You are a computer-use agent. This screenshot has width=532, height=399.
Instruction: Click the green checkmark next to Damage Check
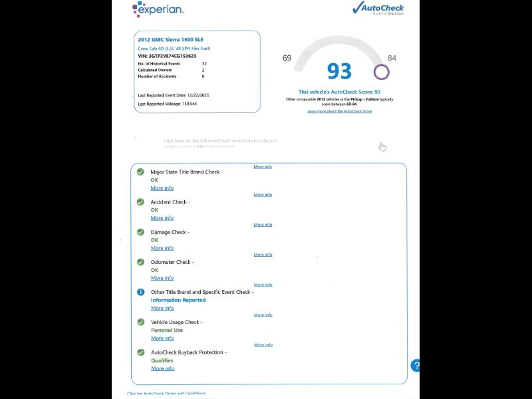point(140,232)
